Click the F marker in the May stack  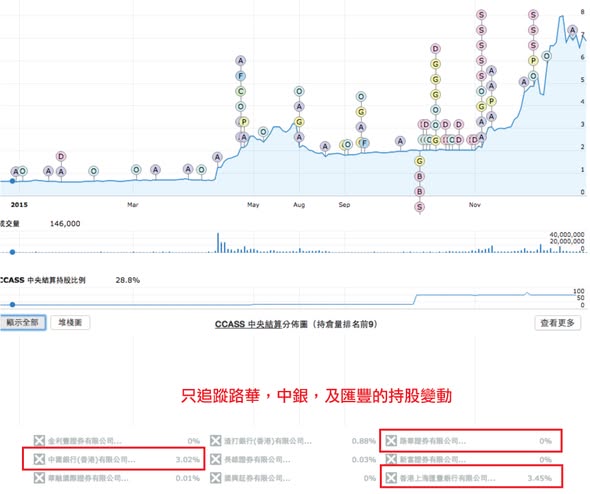pyautogui.click(x=240, y=76)
